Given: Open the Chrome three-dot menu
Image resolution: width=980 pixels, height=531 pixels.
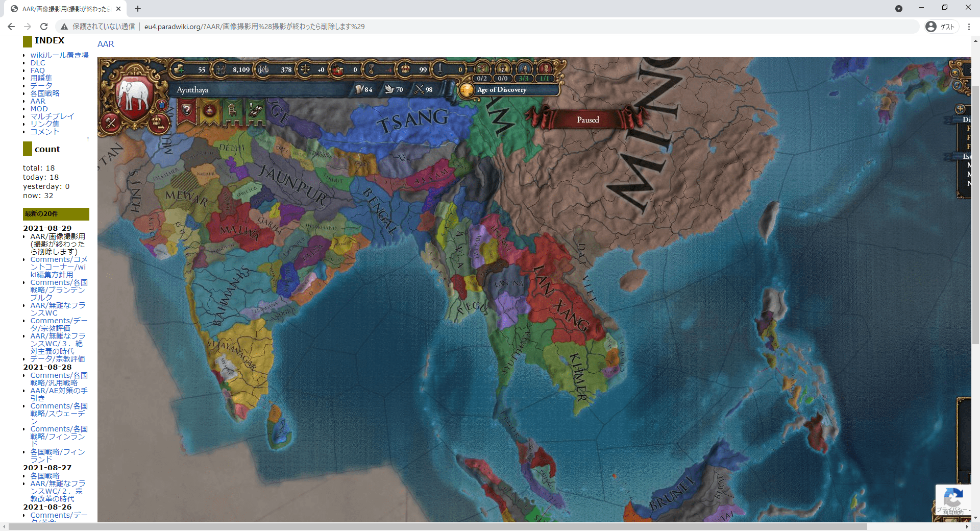Looking at the screenshot, I should click(969, 27).
